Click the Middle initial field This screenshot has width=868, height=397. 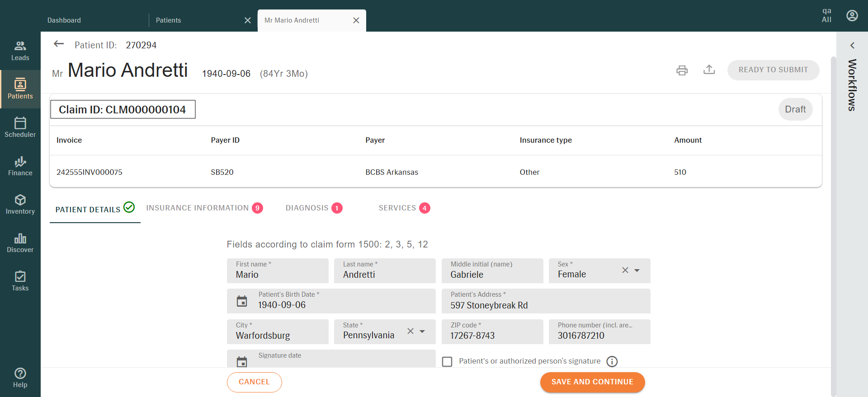[492, 271]
